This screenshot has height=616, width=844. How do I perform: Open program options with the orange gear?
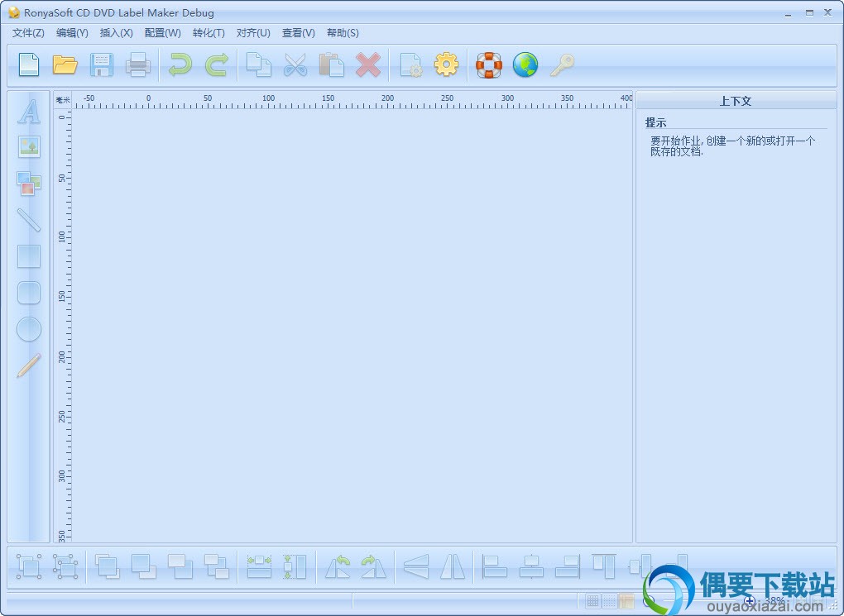pos(446,64)
